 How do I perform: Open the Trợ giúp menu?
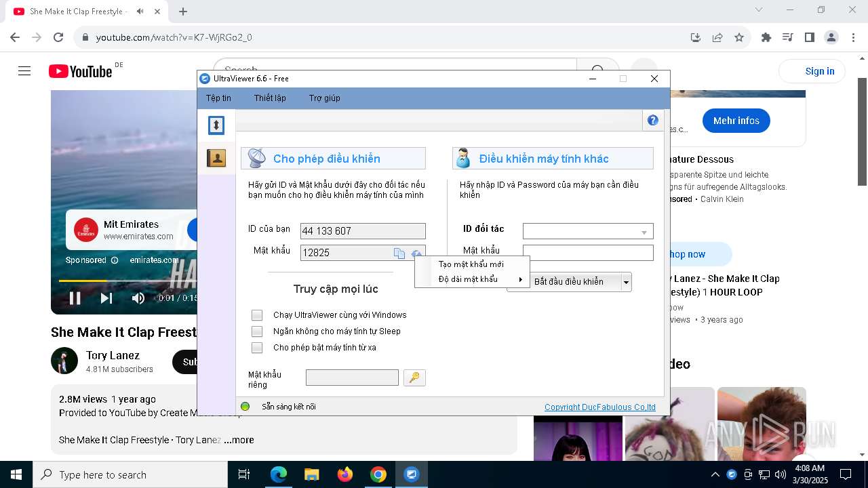point(325,98)
